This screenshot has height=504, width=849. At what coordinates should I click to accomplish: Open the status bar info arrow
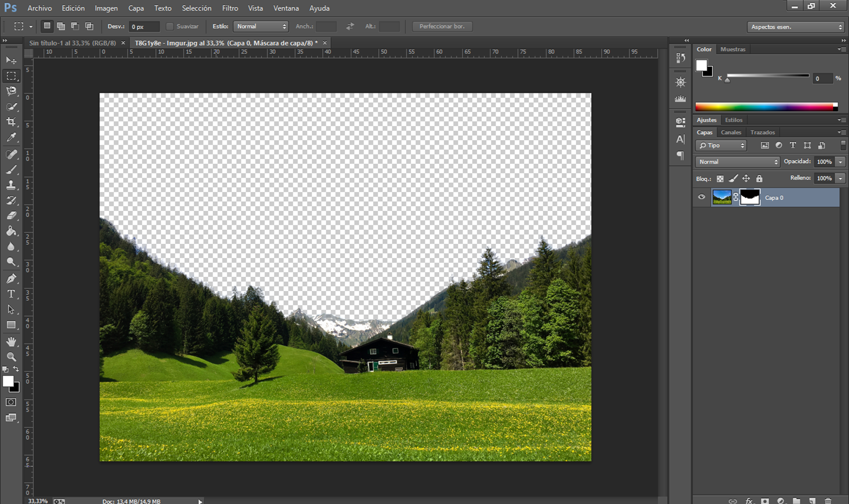click(x=200, y=501)
